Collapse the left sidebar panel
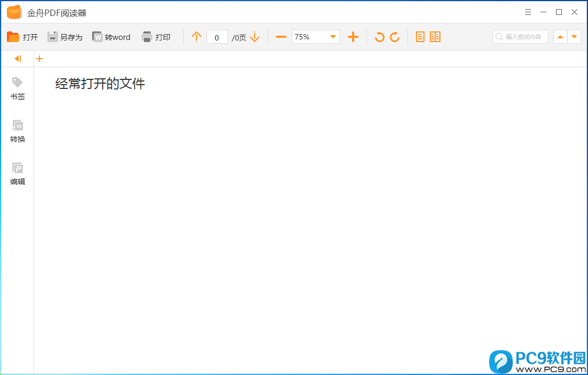This screenshot has height=375, width=588. (x=18, y=59)
